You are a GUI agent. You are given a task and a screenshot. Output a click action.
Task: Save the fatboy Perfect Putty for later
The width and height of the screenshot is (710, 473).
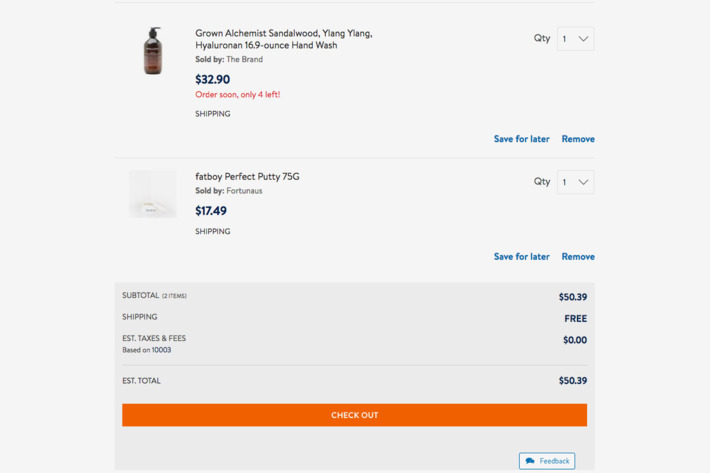[522, 257]
